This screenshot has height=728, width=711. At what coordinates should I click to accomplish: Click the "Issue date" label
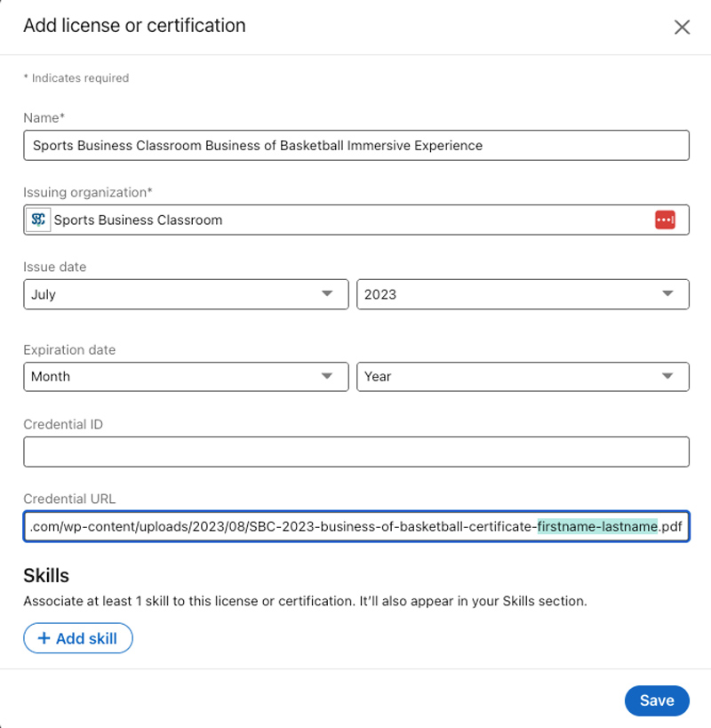(53, 267)
